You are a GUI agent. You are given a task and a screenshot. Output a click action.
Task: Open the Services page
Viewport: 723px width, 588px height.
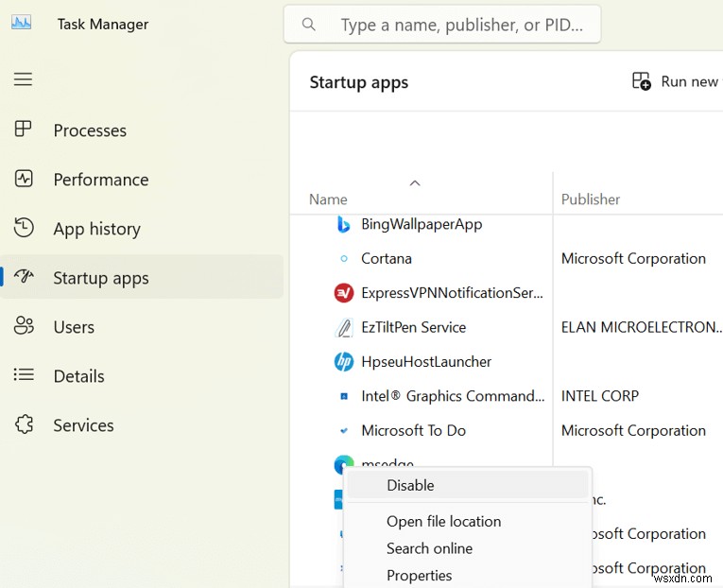(x=142, y=425)
